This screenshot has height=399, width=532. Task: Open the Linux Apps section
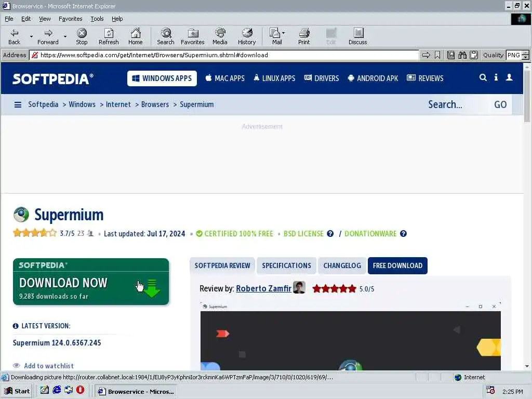(x=274, y=78)
